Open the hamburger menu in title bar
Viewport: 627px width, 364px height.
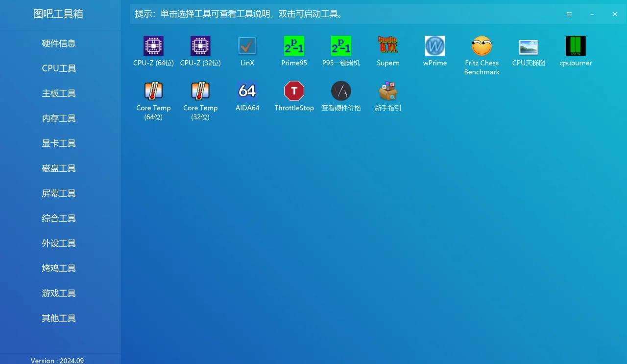tap(569, 14)
